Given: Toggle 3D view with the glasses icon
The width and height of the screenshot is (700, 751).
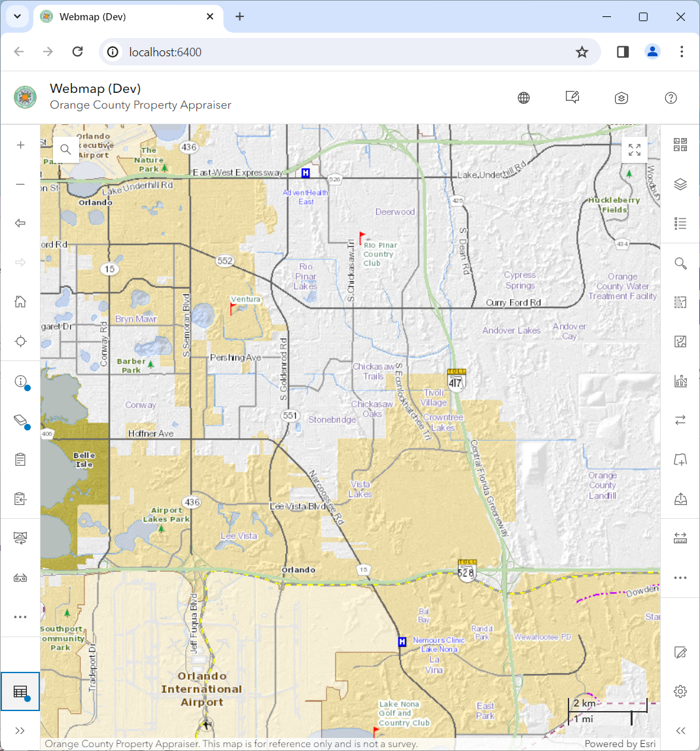Looking at the screenshot, I should point(20,578).
